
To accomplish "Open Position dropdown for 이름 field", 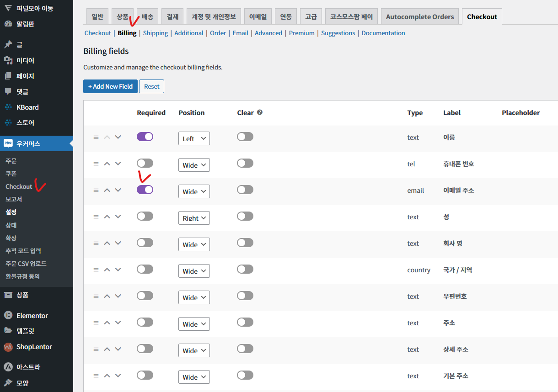I will 194,138.
